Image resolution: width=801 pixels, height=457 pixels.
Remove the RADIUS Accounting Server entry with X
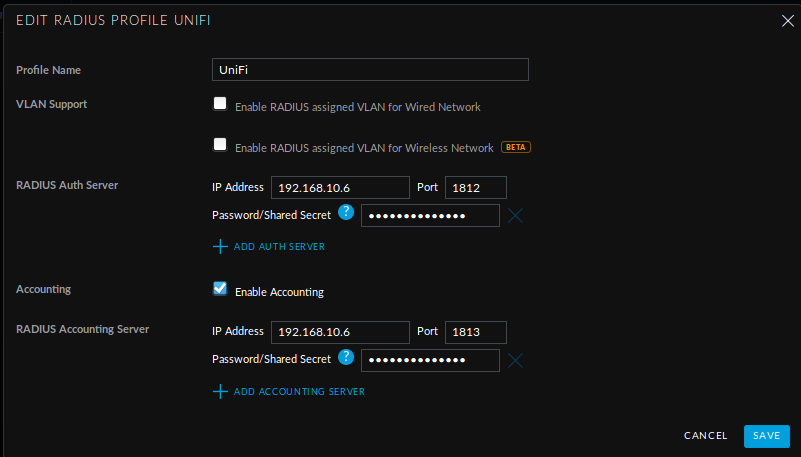pyautogui.click(x=515, y=360)
